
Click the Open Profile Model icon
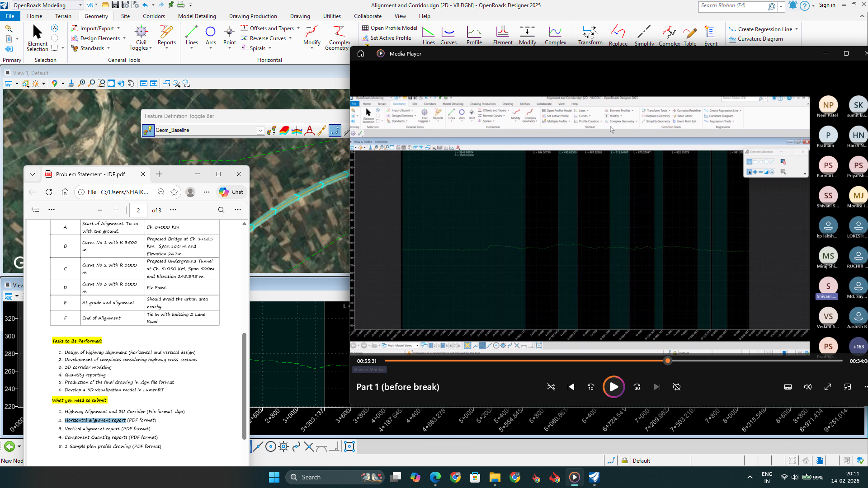click(365, 28)
